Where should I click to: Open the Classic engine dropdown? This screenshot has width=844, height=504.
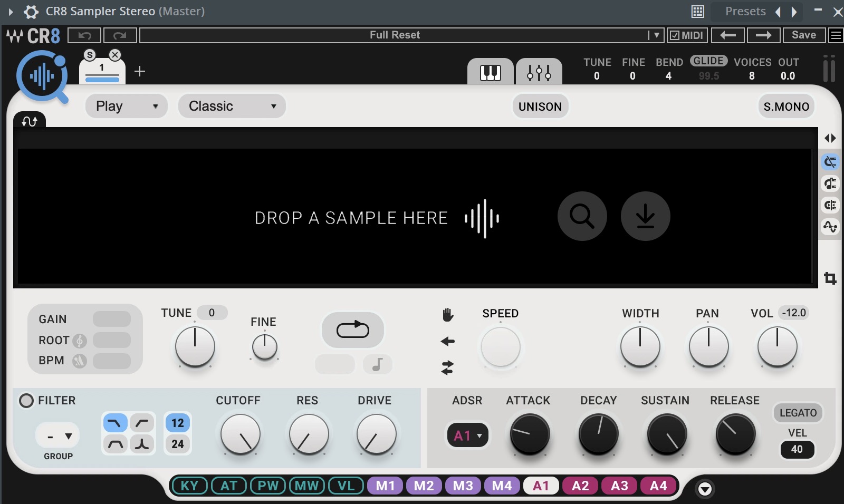click(232, 106)
